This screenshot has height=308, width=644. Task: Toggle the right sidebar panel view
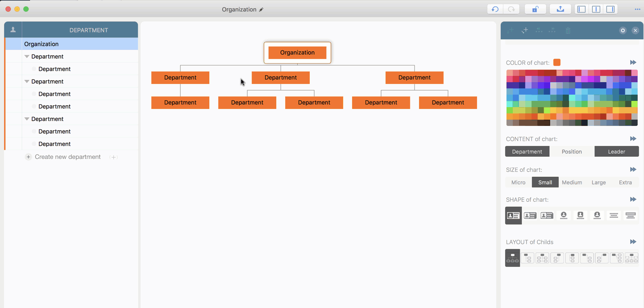click(x=610, y=9)
